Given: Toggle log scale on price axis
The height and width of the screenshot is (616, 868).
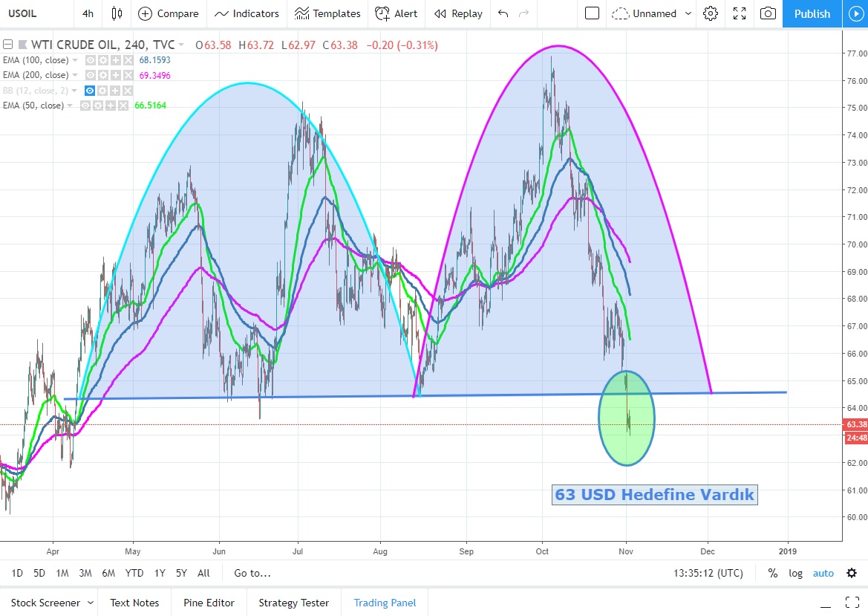Looking at the screenshot, I should click(x=795, y=573).
